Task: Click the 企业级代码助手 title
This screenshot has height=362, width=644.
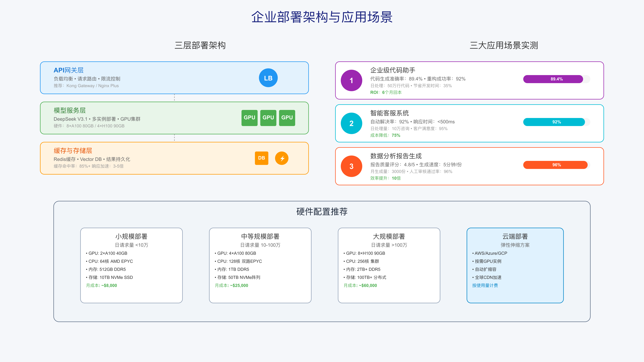Action: (x=393, y=70)
